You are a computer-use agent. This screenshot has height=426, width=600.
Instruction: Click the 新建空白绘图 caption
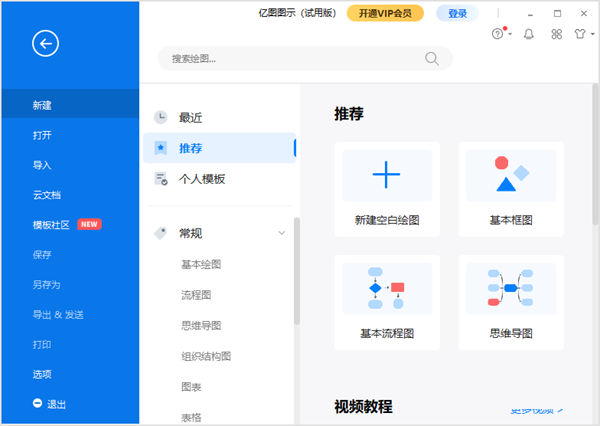387,220
